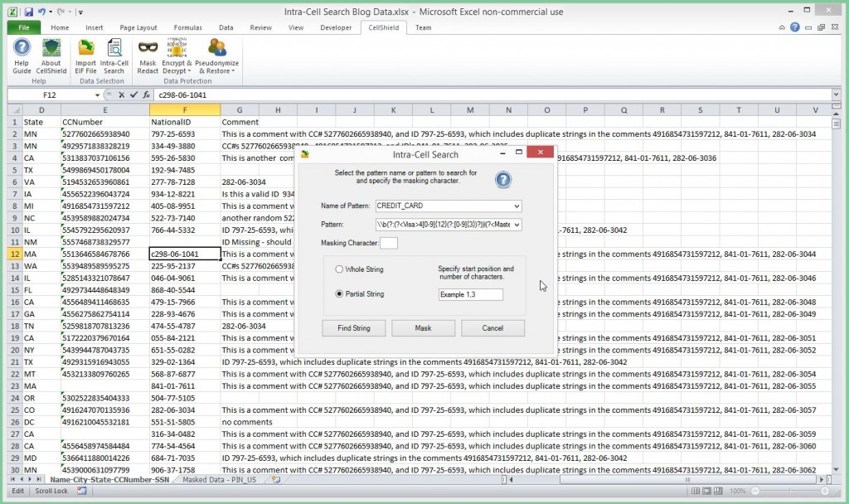Open the Team ribbon tab
Viewport: 849px width, 504px height.
[x=424, y=27]
